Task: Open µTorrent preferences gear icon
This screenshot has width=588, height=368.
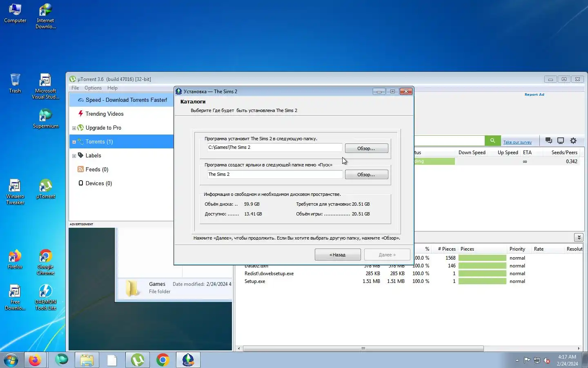Action: pyautogui.click(x=573, y=141)
